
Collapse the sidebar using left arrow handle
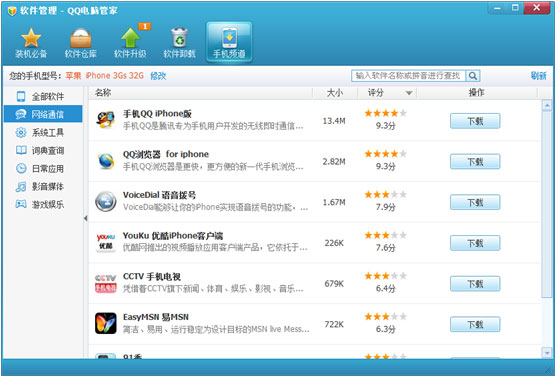(85, 218)
